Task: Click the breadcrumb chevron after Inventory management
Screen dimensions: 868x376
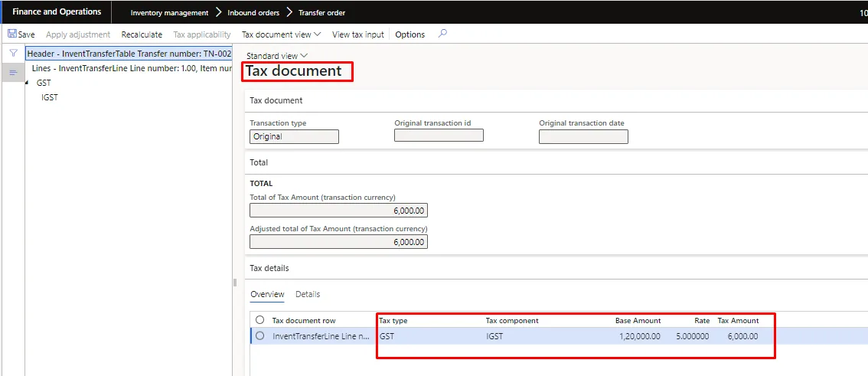Action: (x=219, y=12)
